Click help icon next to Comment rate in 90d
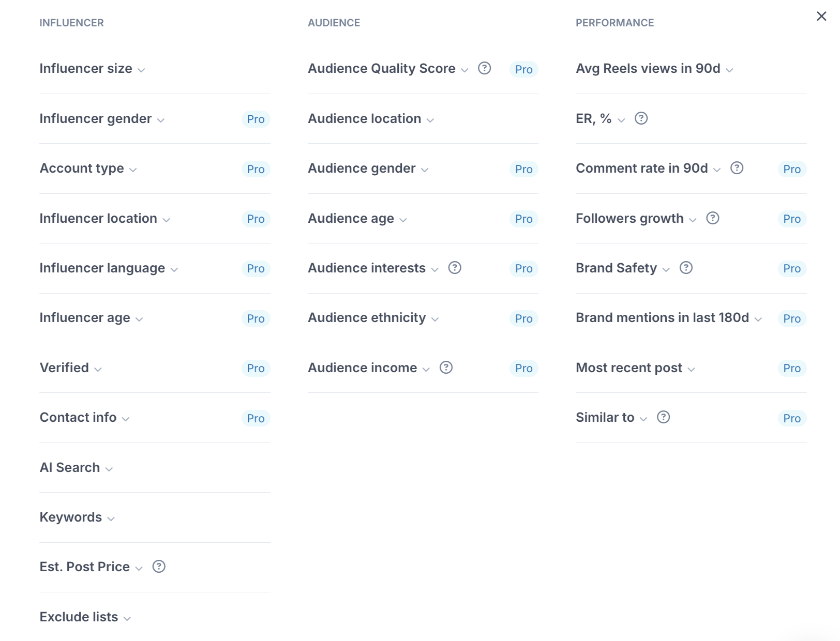This screenshot has width=840, height=641. click(737, 168)
